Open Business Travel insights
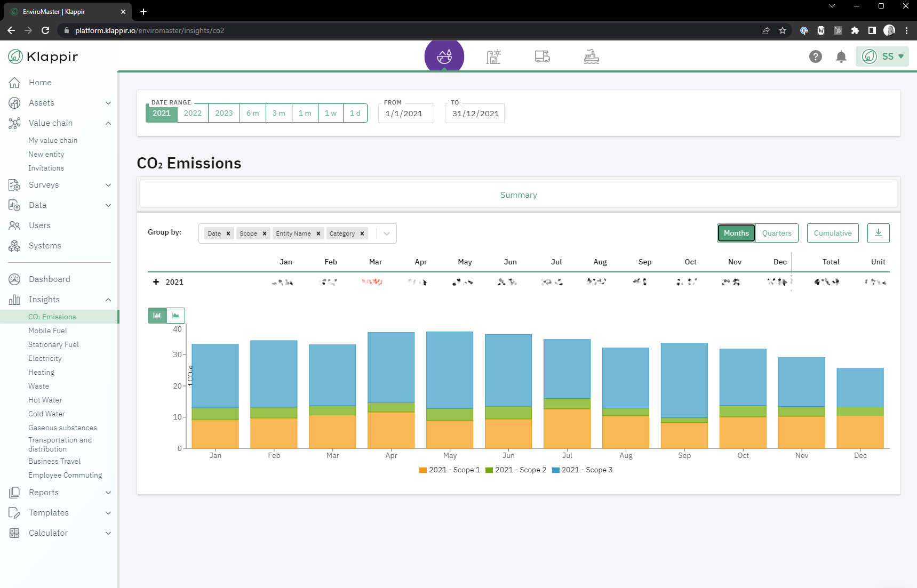The image size is (917, 588). (x=54, y=461)
